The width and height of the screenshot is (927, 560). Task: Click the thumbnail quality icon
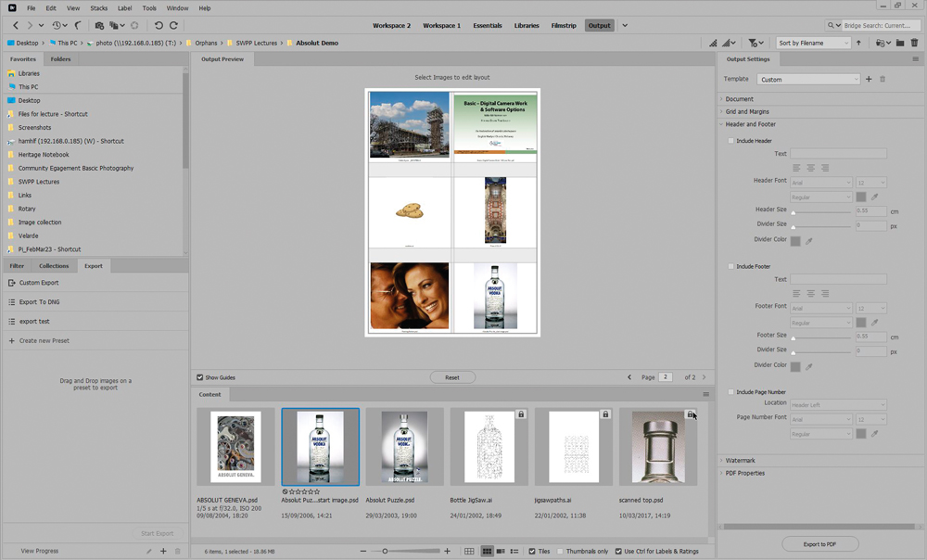[x=713, y=44]
